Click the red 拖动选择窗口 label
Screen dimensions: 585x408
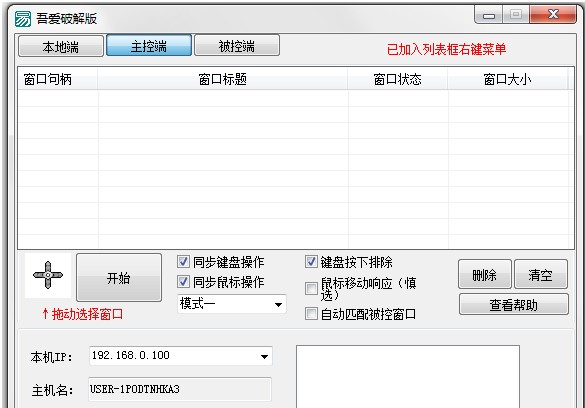coord(82,314)
